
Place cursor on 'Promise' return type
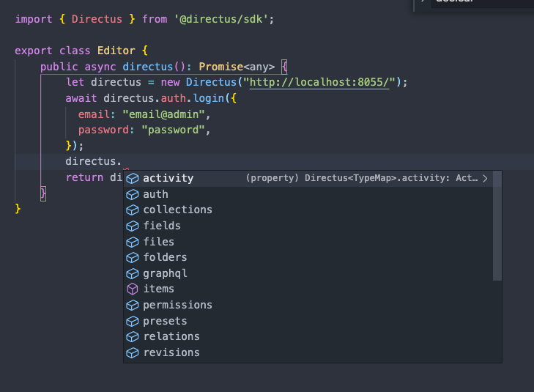(221, 67)
